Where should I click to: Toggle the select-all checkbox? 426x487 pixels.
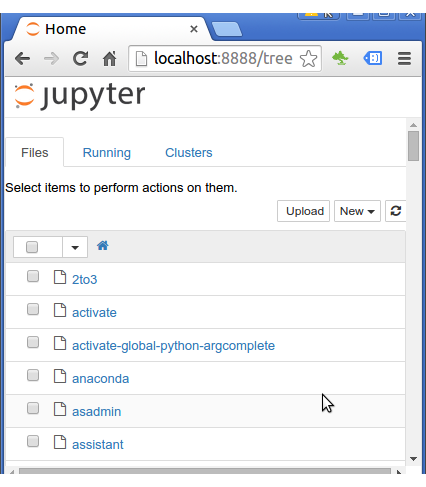tap(32, 247)
